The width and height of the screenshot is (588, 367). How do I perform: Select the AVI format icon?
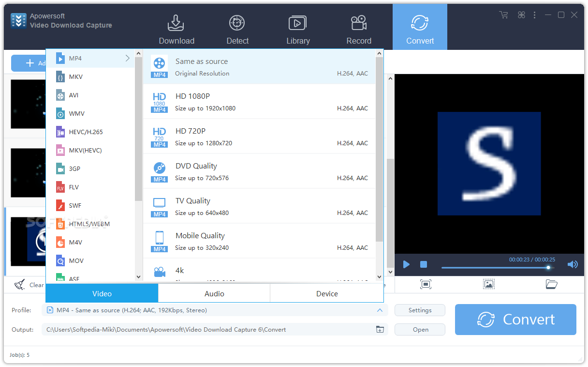click(x=60, y=95)
